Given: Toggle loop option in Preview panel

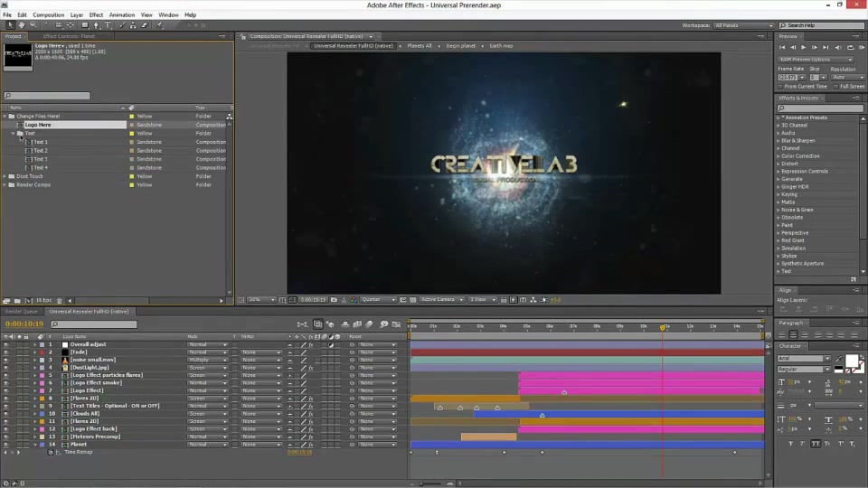Looking at the screenshot, I should pyautogui.click(x=850, y=48).
